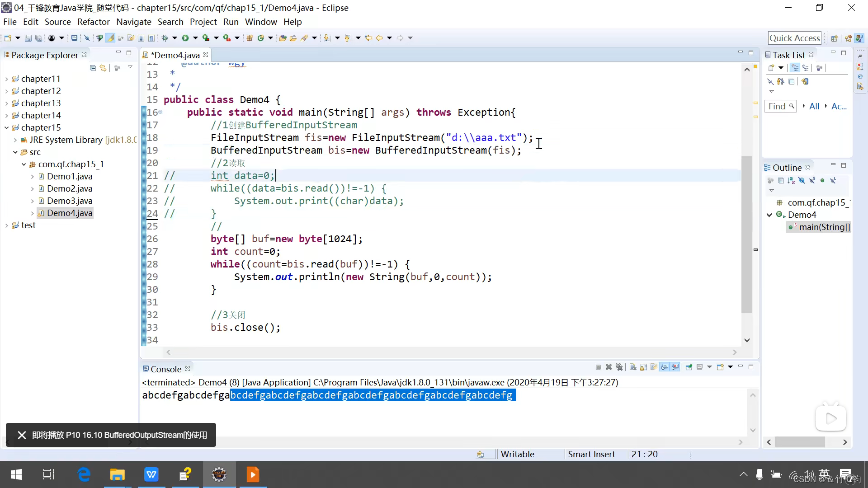The image size is (868, 488).
Task: Toggle Scroll Lock in the Console toolbar
Action: click(643, 367)
